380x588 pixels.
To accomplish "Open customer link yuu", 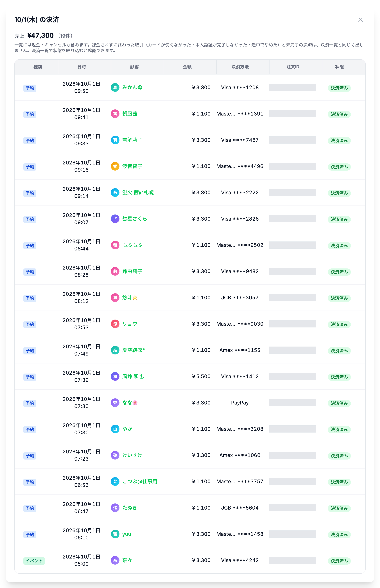I will tap(127, 534).
